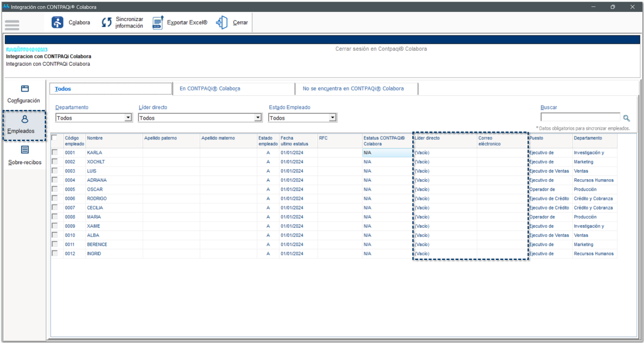Click into the Buscar search field
The width and height of the screenshot is (644, 343).
pyautogui.click(x=580, y=117)
